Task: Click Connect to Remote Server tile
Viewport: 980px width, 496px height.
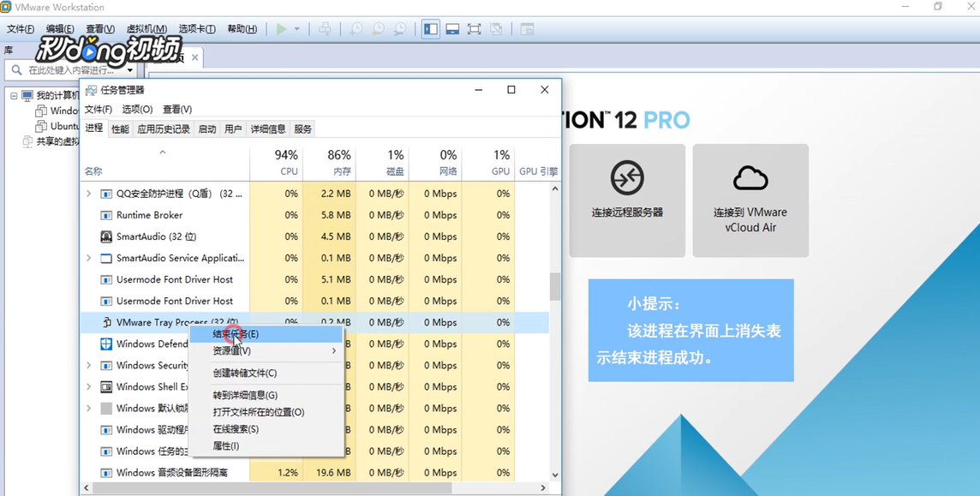Action: (x=627, y=200)
